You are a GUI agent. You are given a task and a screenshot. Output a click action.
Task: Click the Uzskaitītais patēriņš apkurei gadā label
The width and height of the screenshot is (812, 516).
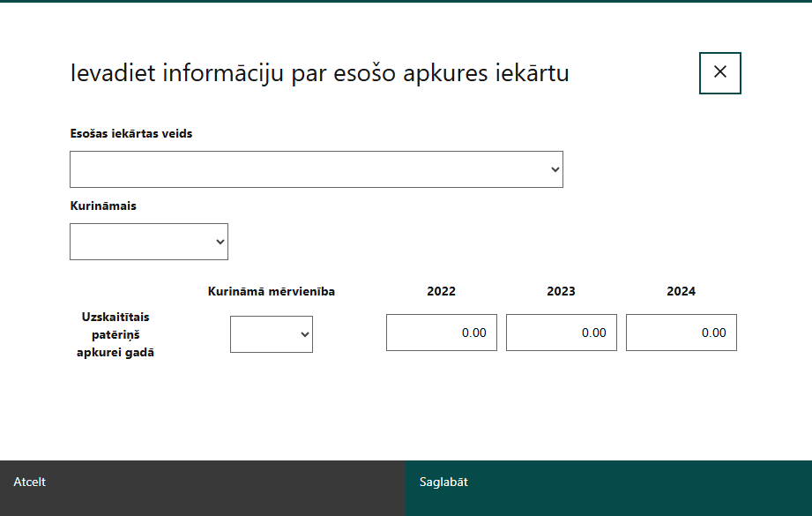click(115, 334)
